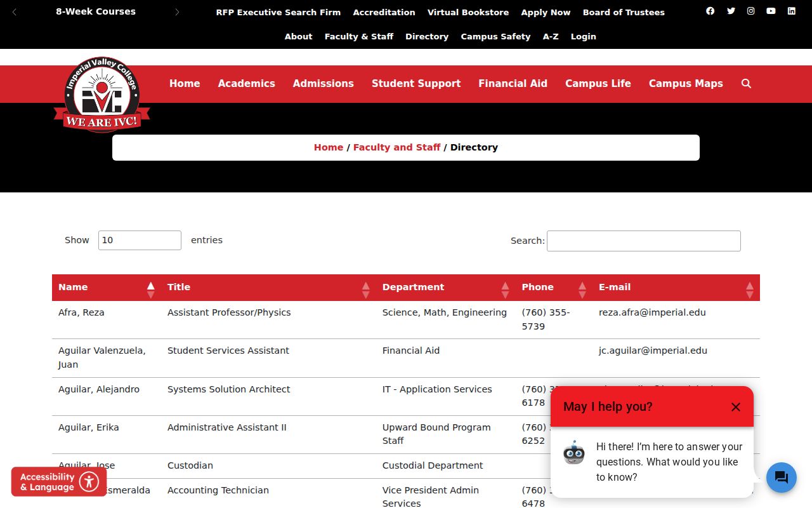Open the YouTube social icon

[x=771, y=11]
